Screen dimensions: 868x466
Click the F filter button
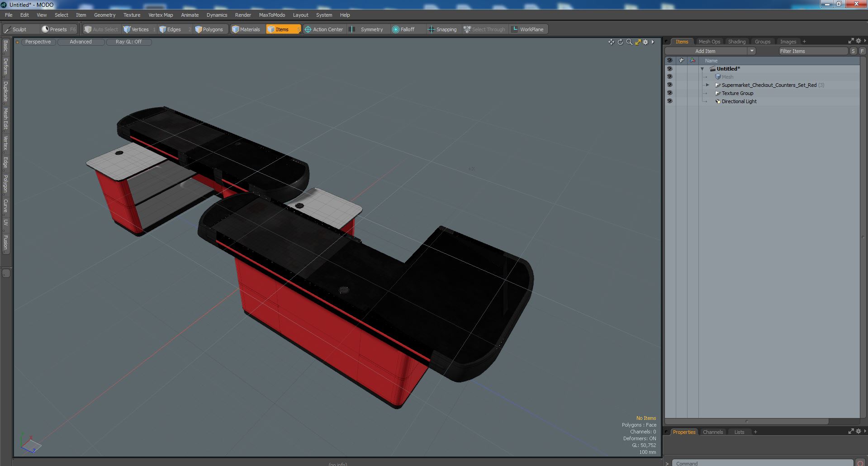tap(862, 51)
